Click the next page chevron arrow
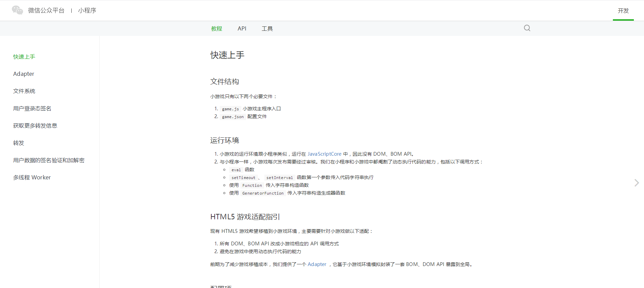Image resolution: width=644 pixels, height=288 pixels. [637, 183]
